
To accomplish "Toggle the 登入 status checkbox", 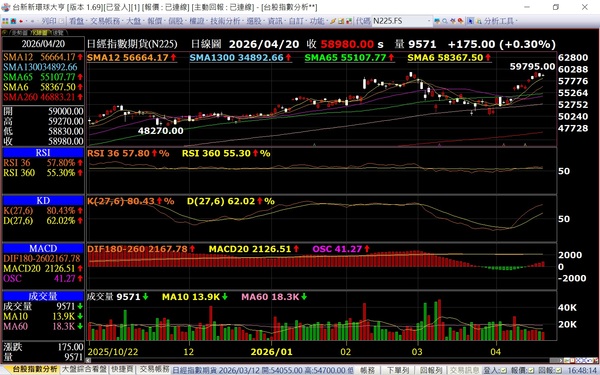I will (x=504, y=370).
